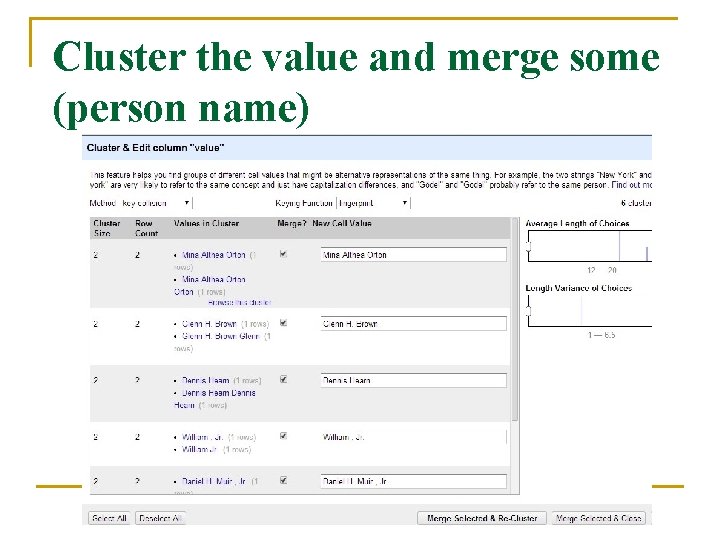Click the Values in Cluster column header
The height and width of the screenshot is (540, 720).
click(206, 224)
